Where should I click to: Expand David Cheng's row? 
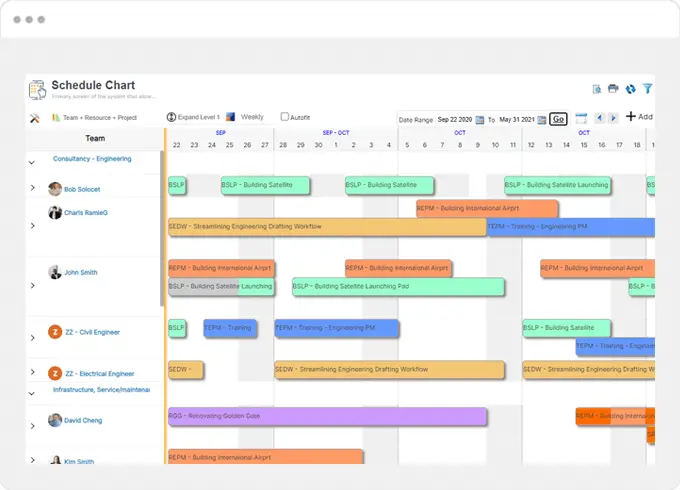32,424
